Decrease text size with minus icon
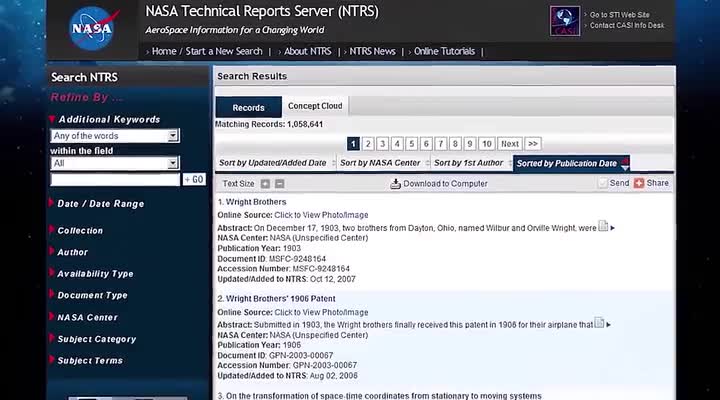Viewport: 720px width, 400px height. tap(280, 184)
